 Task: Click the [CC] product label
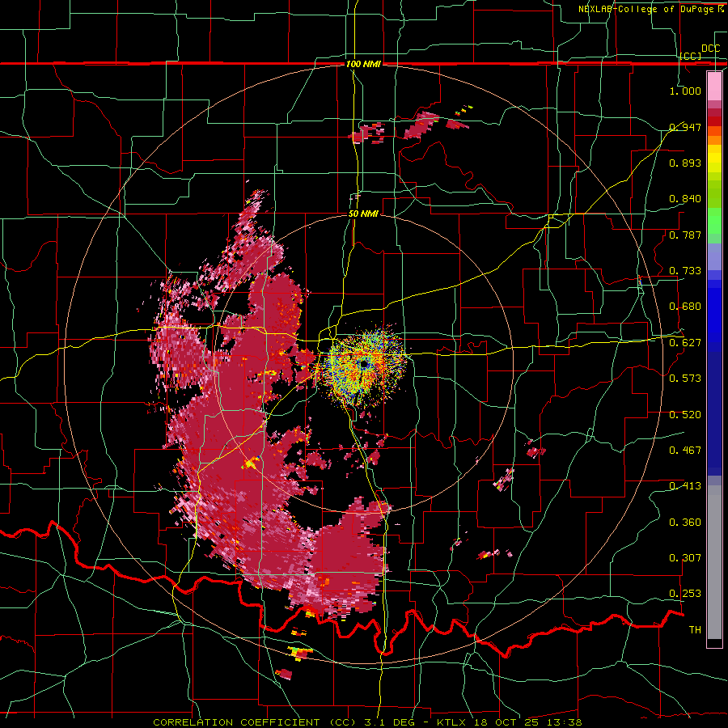coord(691,56)
